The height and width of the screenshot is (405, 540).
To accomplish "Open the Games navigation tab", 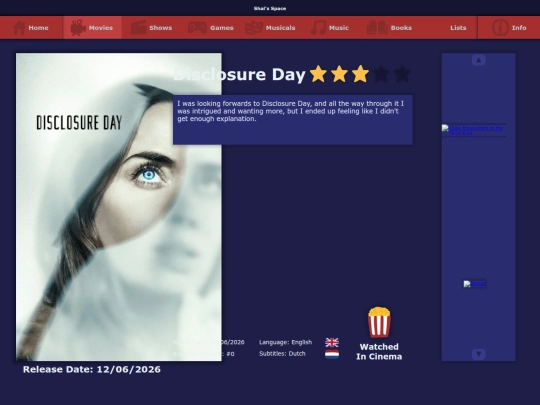I will click(x=211, y=28).
